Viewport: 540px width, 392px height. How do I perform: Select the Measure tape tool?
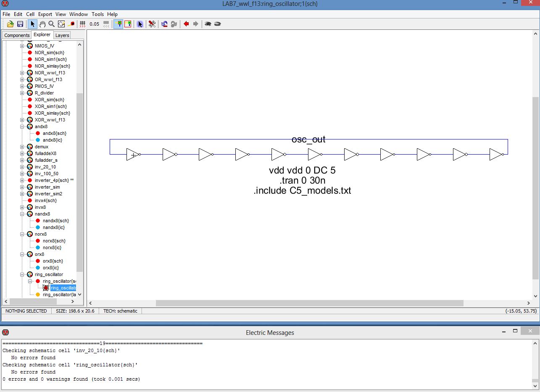(71, 24)
